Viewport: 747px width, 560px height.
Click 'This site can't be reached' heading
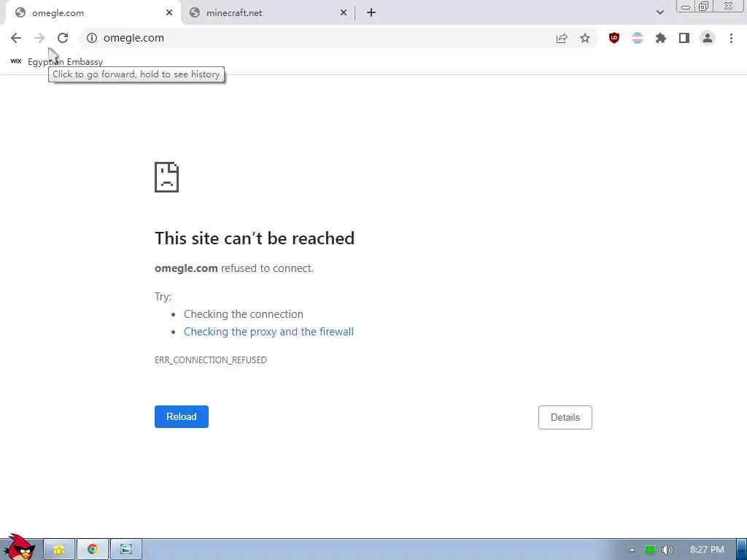coord(255,238)
